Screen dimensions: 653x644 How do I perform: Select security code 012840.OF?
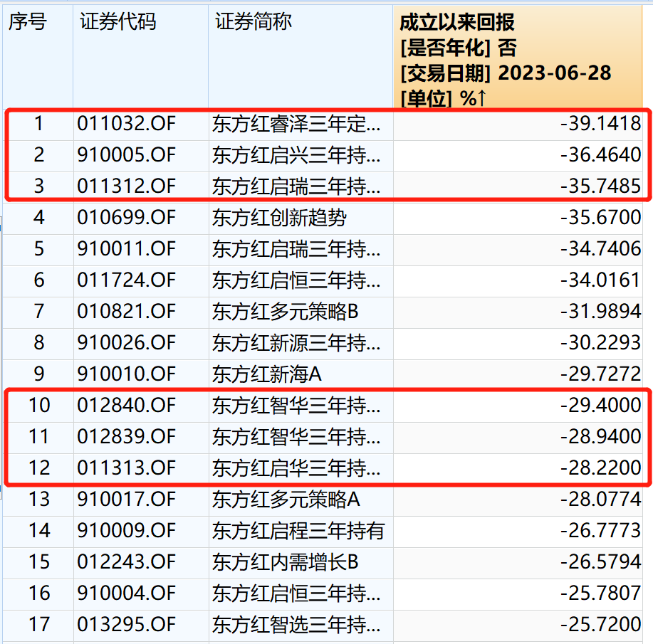pos(127,406)
